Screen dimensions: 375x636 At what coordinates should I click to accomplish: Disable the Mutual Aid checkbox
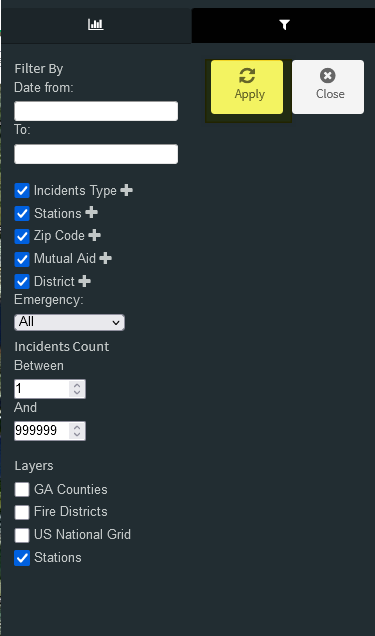(x=22, y=259)
